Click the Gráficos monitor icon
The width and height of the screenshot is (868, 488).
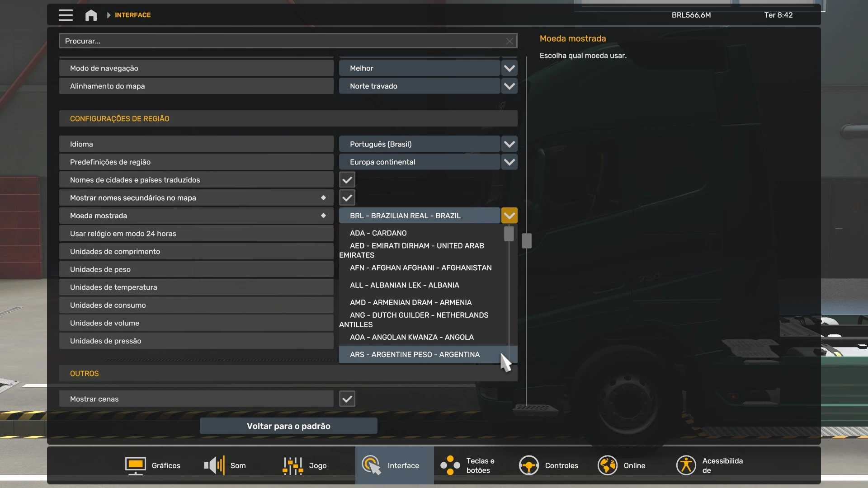click(135, 465)
